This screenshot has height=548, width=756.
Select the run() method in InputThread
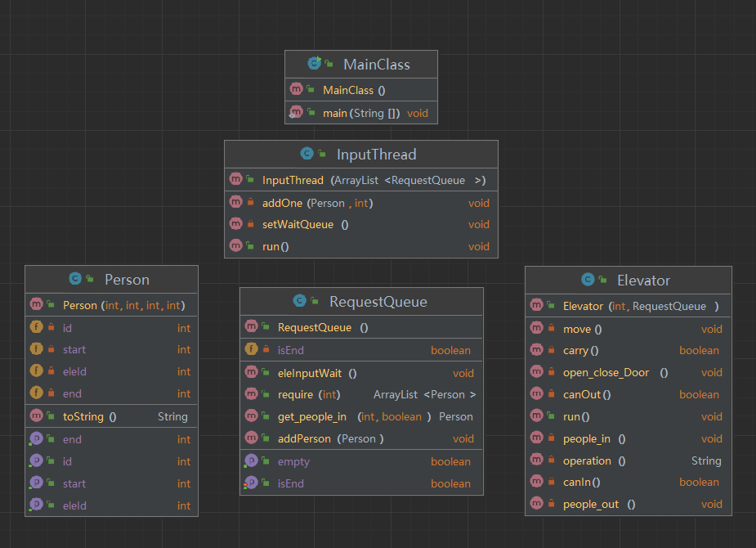coord(361,246)
